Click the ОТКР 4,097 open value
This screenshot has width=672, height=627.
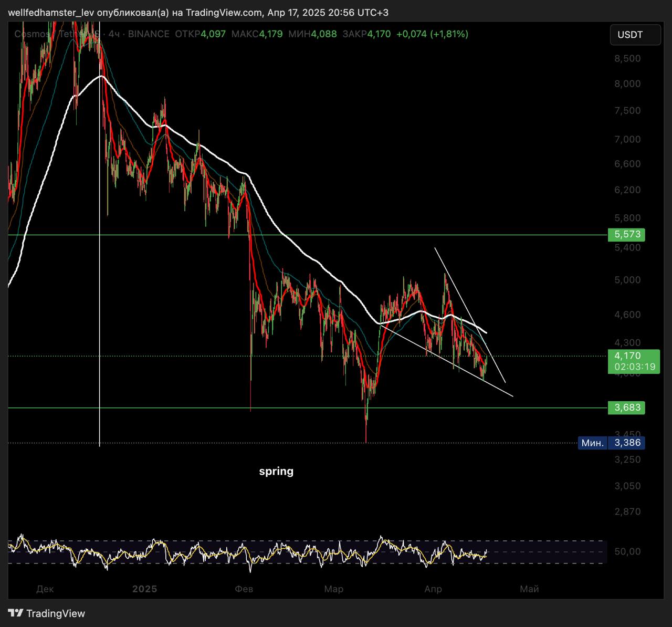pos(200,34)
